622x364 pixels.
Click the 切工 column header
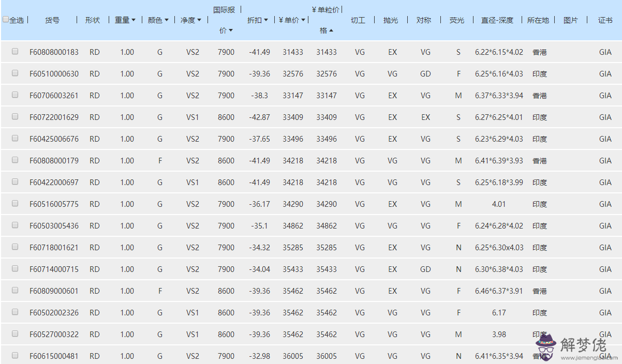pyautogui.click(x=358, y=20)
